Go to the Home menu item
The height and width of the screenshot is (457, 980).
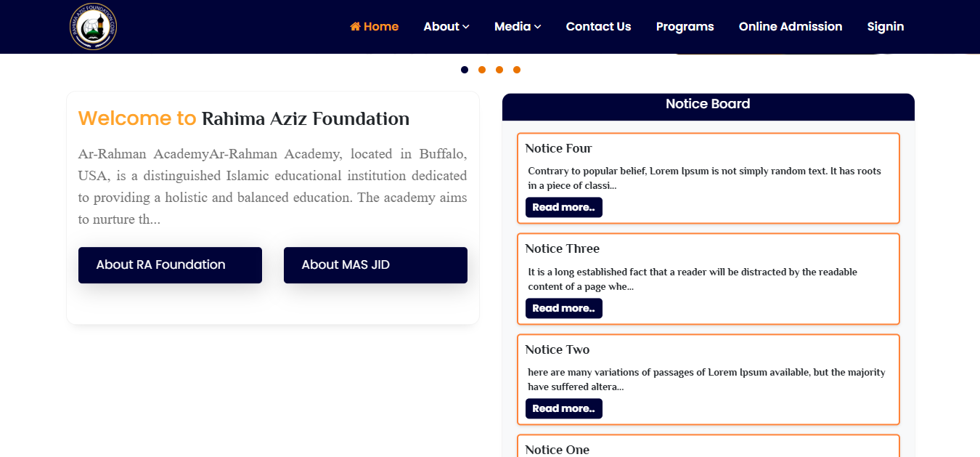374,26
